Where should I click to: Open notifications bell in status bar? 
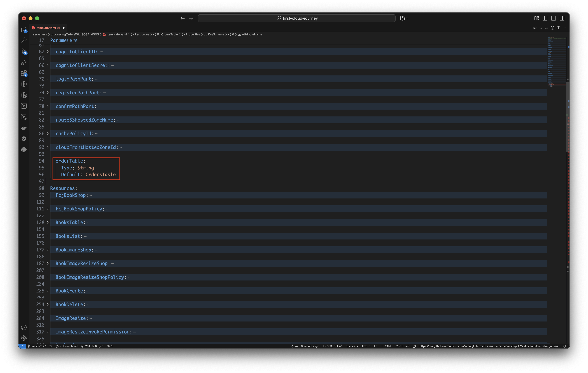564,346
